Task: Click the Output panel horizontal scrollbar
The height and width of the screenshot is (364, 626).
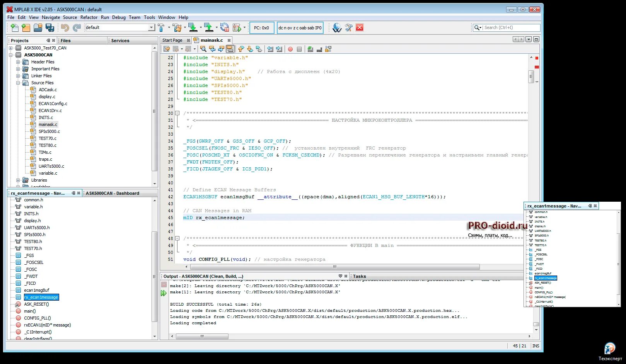Action: 202,337
